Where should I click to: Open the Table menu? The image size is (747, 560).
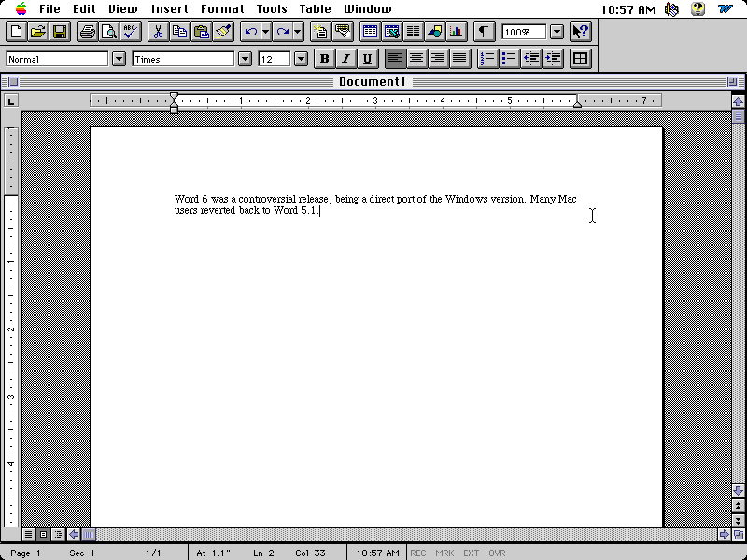[315, 8]
